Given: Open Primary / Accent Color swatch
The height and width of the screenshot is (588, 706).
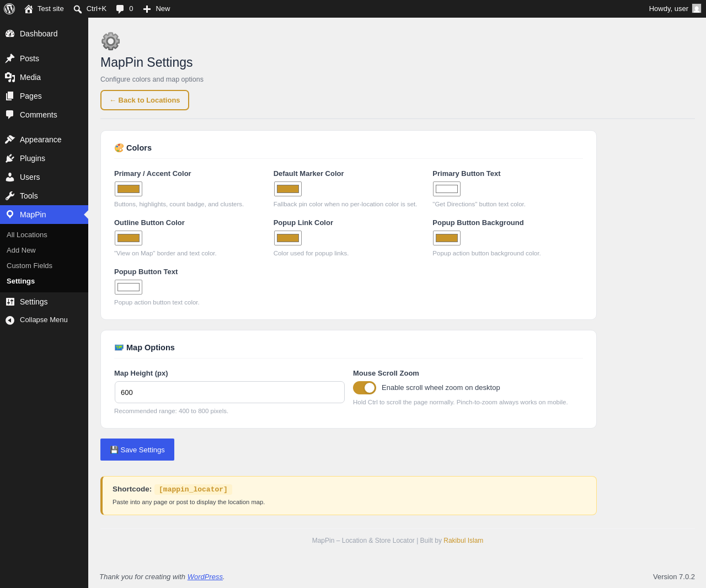Looking at the screenshot, I should 129,189.
